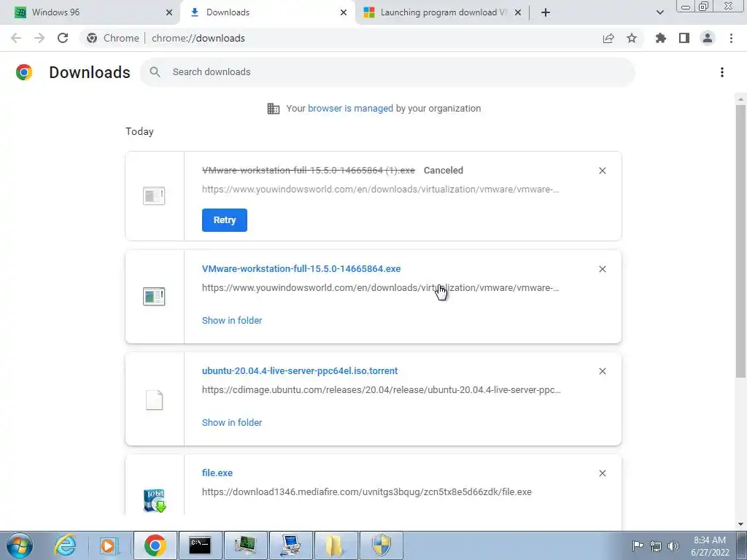Close the Launching program download tab
Screen dimensions: 747x560
click(x=518, y=12)
